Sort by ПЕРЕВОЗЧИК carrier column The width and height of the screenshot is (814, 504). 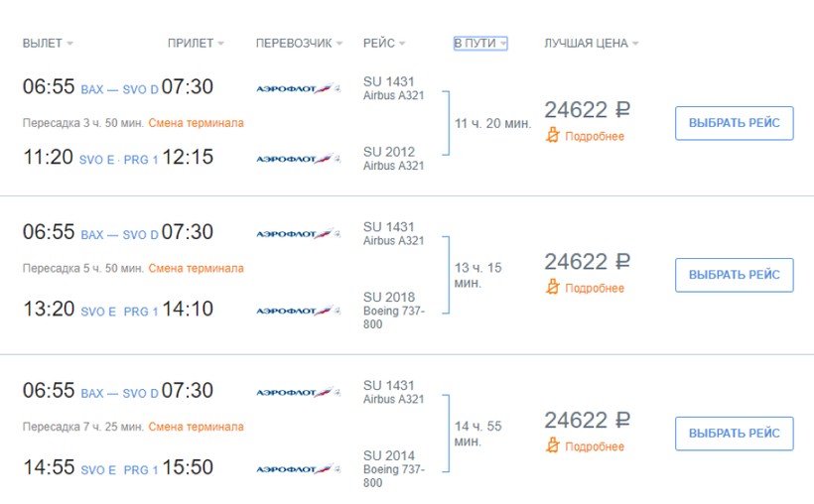(x=299, y=43)
